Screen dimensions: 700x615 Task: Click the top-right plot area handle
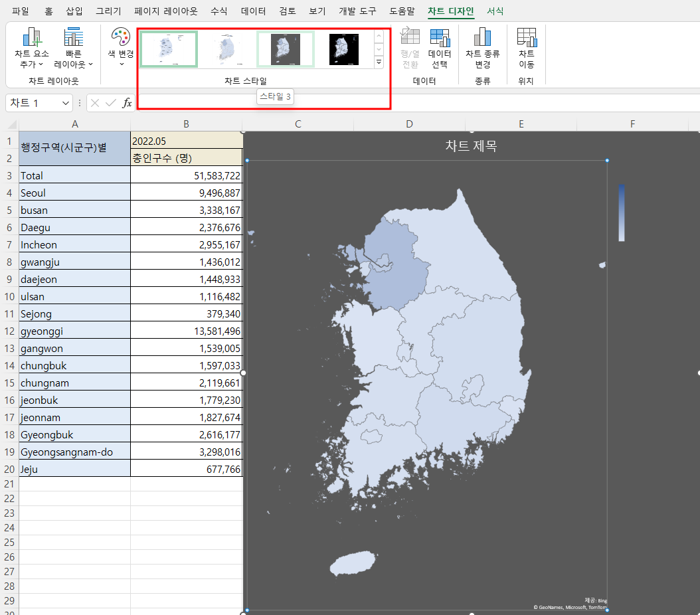point(607,160)
